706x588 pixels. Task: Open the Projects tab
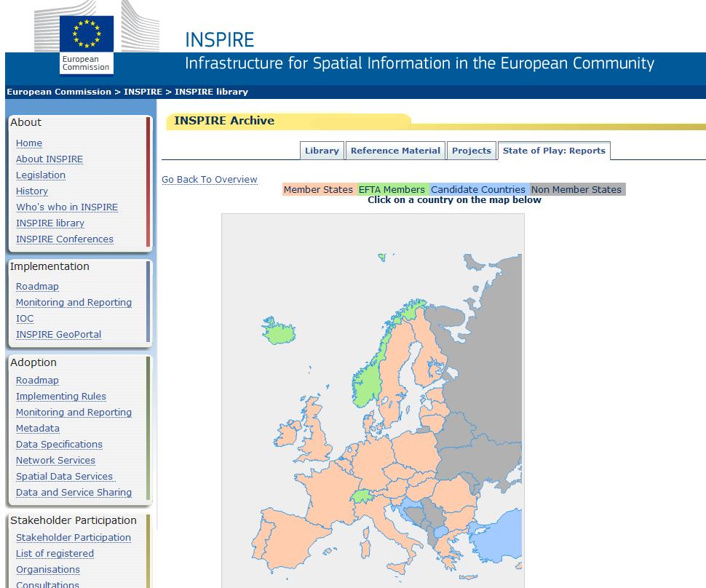472,151
